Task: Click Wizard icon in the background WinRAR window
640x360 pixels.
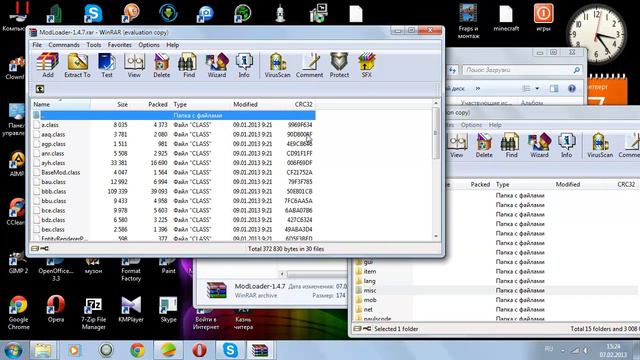Action: (539, 145)
